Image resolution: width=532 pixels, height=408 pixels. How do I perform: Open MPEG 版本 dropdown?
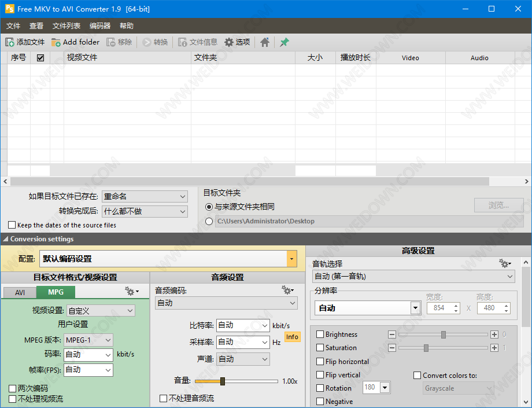[88, 340]
